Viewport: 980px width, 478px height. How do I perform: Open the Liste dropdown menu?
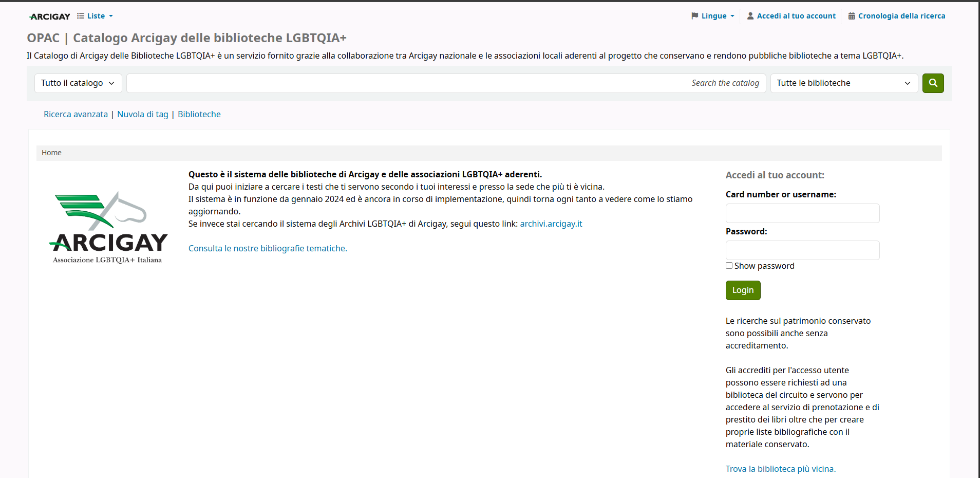(95, 16)
